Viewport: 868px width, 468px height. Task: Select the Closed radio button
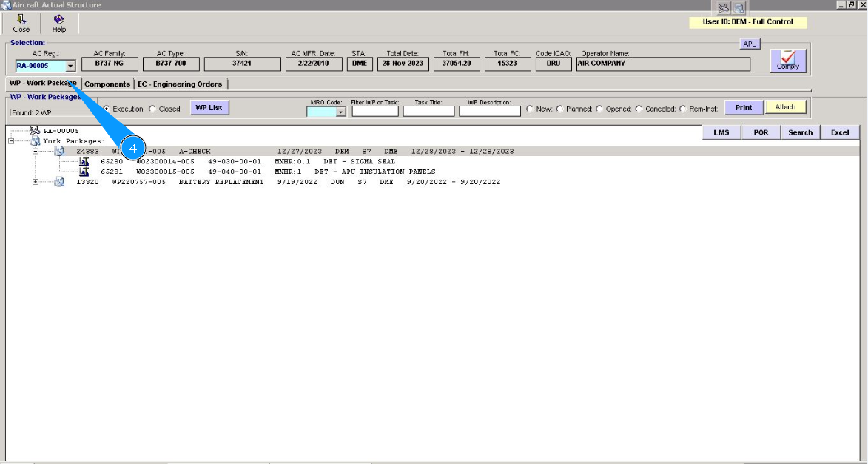click(152, 109)
